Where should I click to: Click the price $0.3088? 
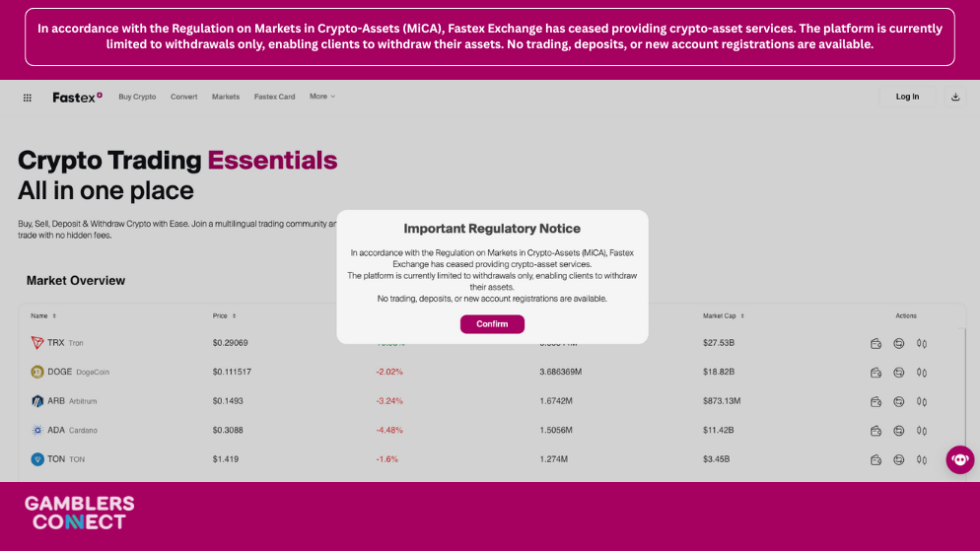click(228, 430)
